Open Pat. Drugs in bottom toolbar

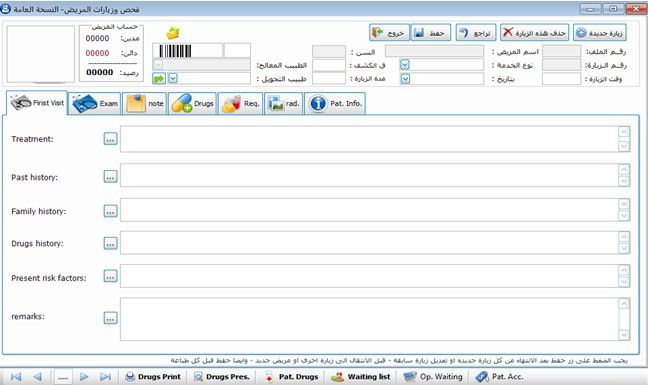(x=292, y=376)
